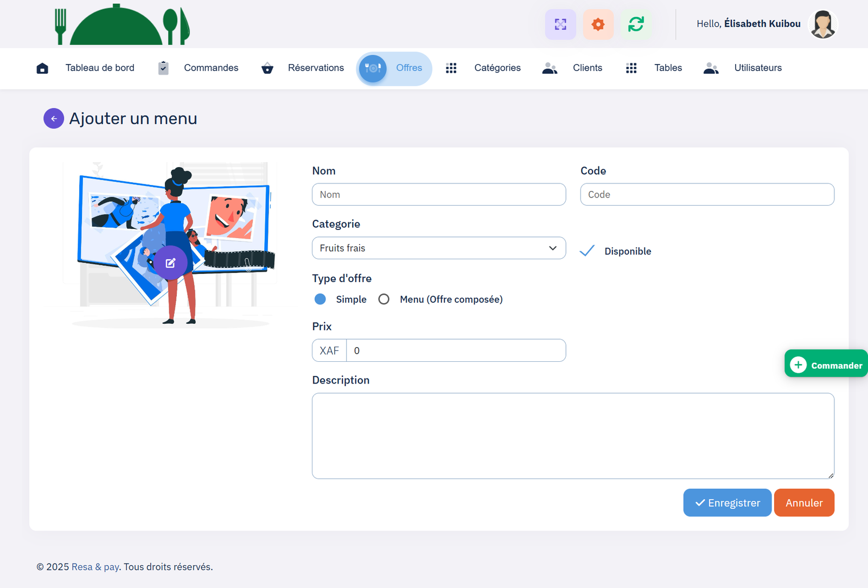Click the purple back arrow button

pyautogui.click(x=54, y=118)
